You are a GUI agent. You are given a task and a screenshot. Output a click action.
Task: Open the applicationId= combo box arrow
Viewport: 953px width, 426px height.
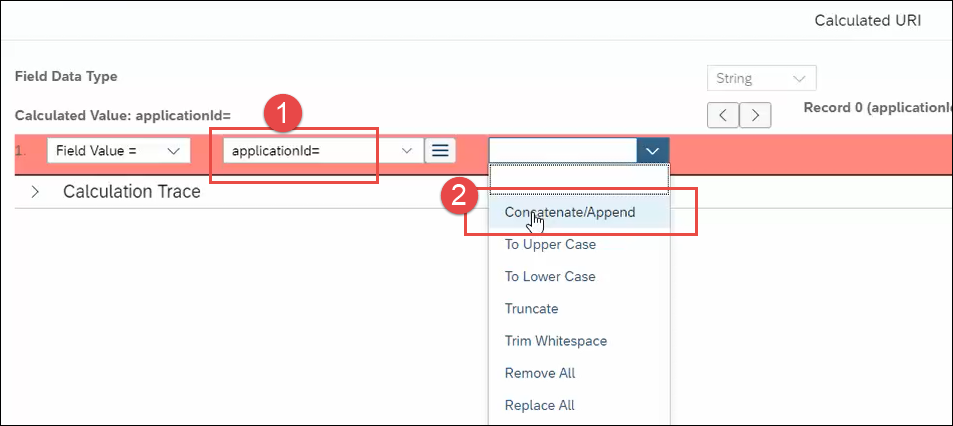(407, 151)
